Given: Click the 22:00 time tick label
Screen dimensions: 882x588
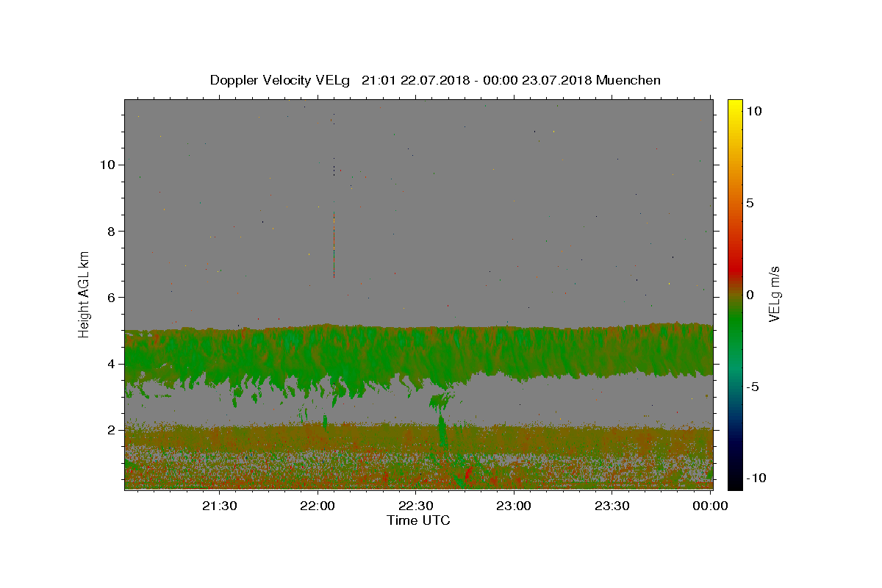Looking at the screenshot, I should point(318,506).
